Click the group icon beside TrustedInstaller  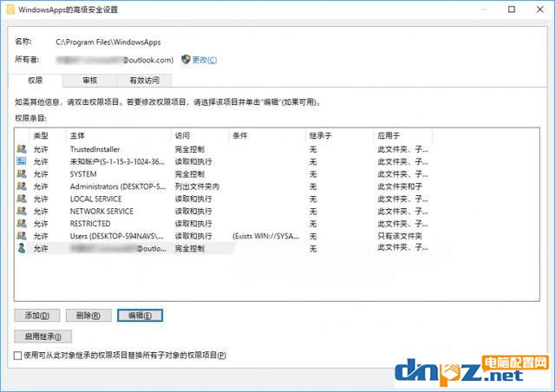[x=22, y=149]
